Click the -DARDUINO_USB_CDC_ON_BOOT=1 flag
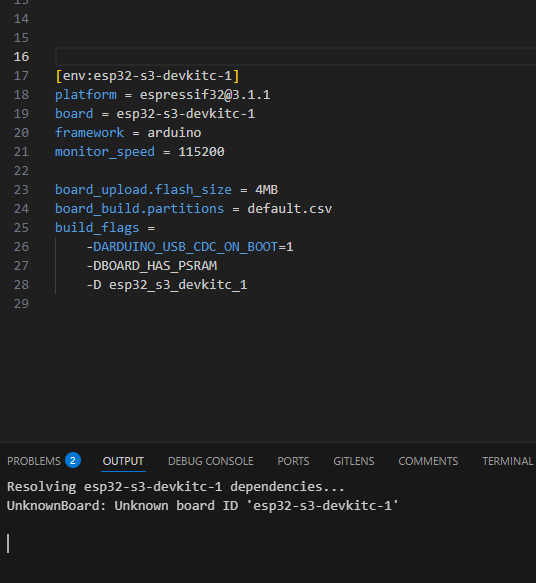Screen dimensions: 536x583 190,247
